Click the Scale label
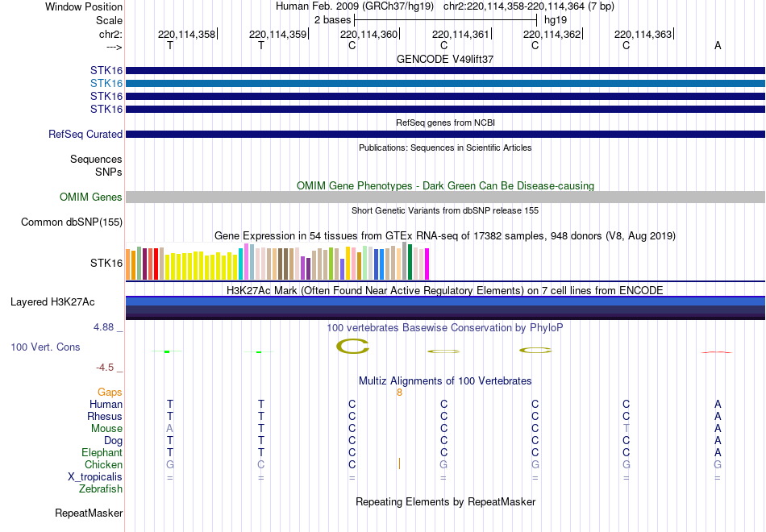This screenshot has width=766, height=532. tap(109, 20)
